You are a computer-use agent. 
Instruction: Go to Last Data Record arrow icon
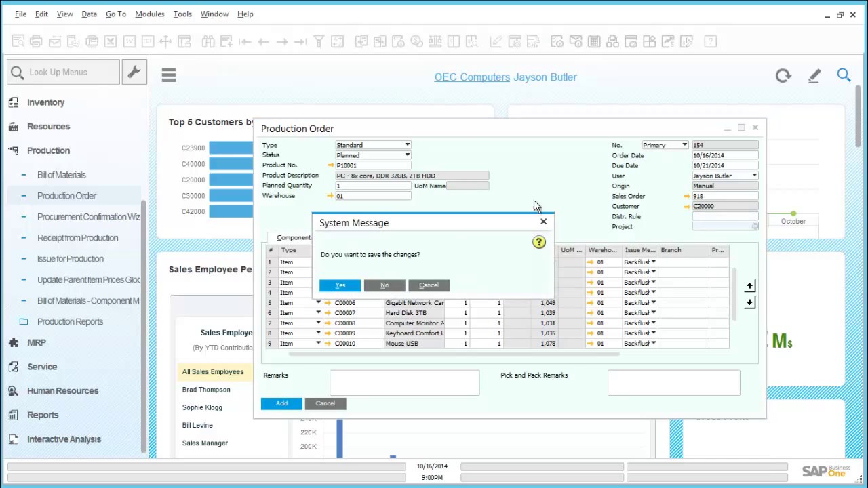click(300, 42)
